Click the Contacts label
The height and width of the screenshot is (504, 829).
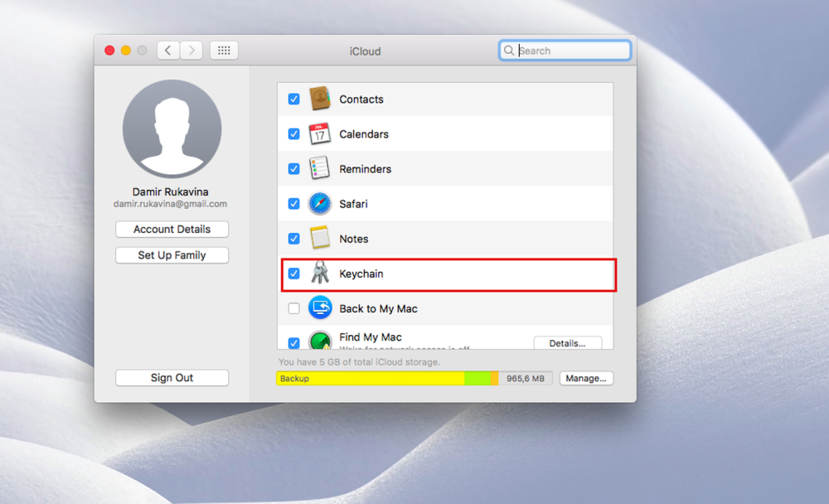(361, 99)
